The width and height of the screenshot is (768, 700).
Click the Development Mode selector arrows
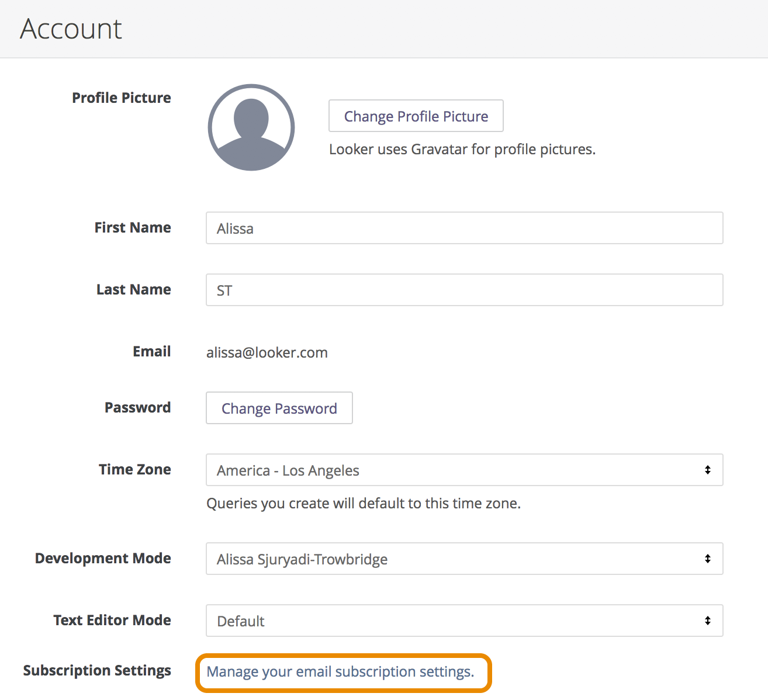coord(707,559)
